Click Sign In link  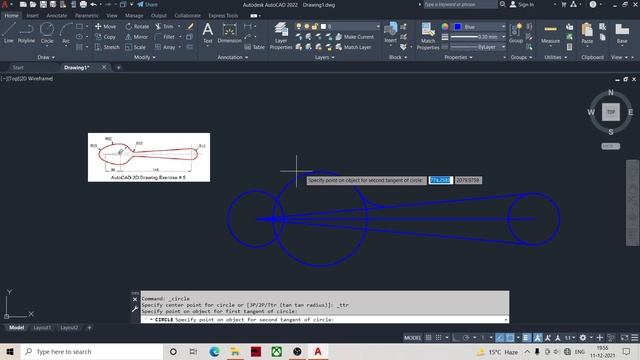522,4
